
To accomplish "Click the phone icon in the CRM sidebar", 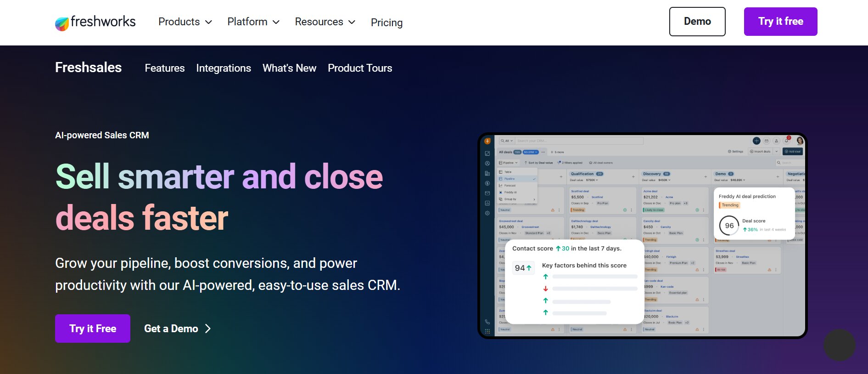I will [487, 322].
